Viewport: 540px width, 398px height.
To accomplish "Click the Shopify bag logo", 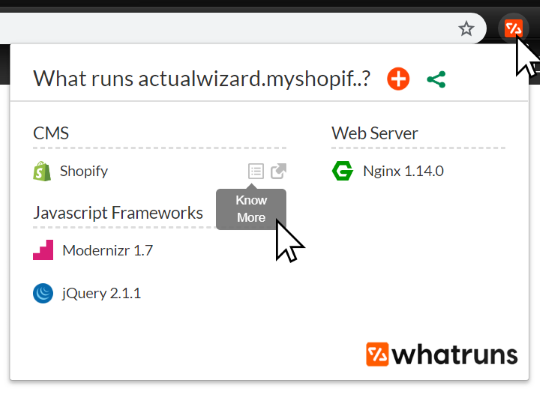I will 42,171.
